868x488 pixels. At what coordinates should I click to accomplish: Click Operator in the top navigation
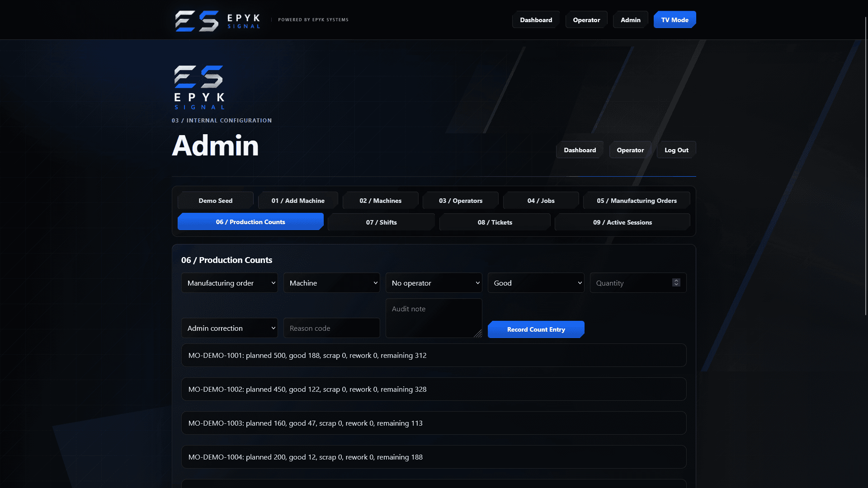point(586,20)
